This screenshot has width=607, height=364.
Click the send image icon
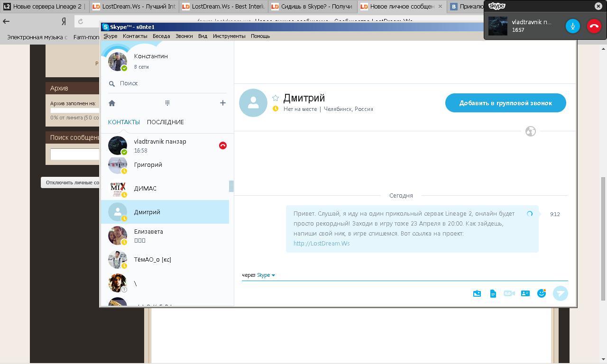pyautogui.click(x=477, y=293)
